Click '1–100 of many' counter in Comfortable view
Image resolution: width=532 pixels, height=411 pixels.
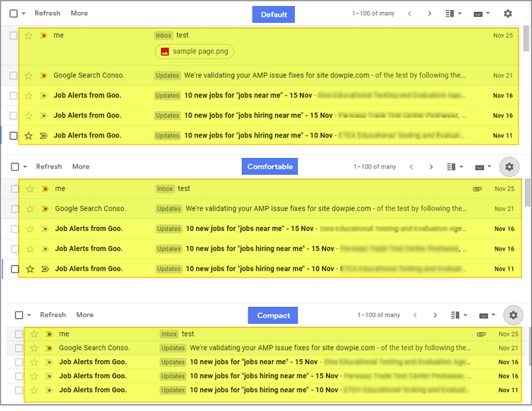coord(375,167)
